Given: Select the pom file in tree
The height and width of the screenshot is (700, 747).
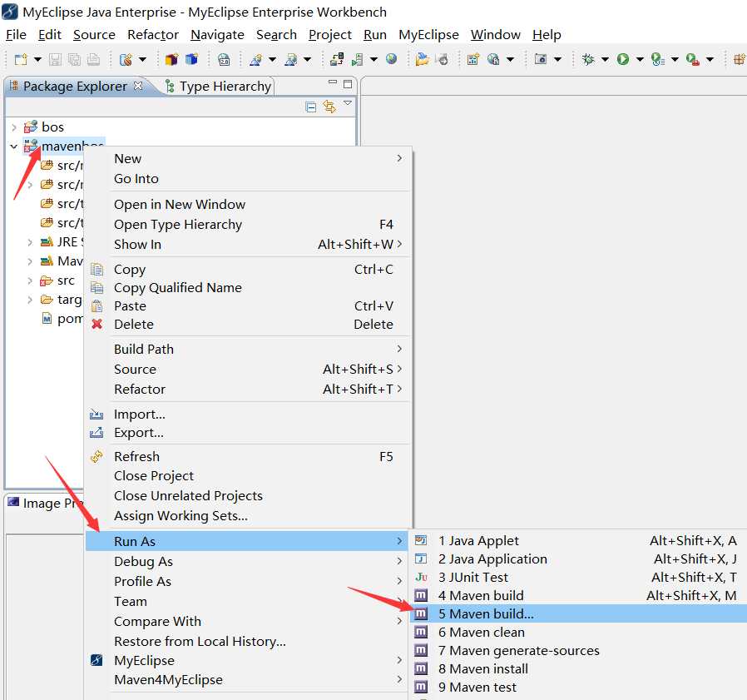Looking at the screenshot, I should tap(63, 319).
